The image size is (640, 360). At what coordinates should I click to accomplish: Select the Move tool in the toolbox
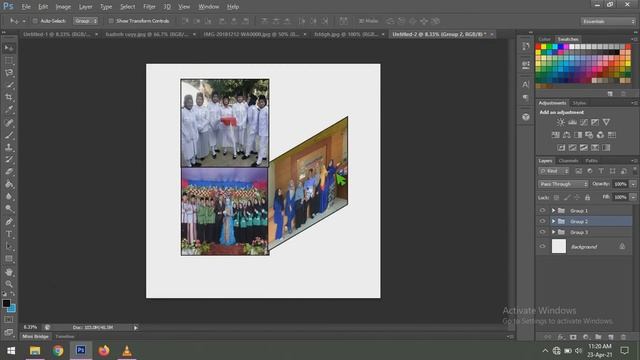tap(9, 48)
